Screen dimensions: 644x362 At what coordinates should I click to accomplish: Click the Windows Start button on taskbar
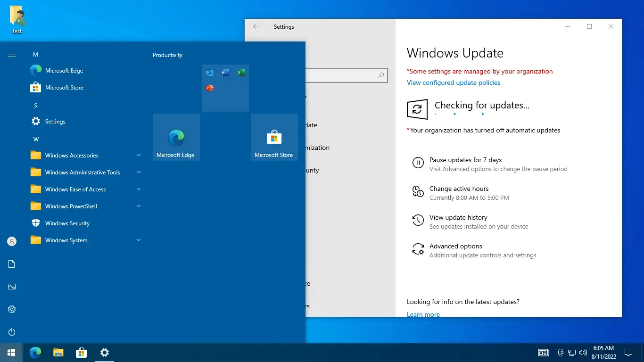point(11,353)
